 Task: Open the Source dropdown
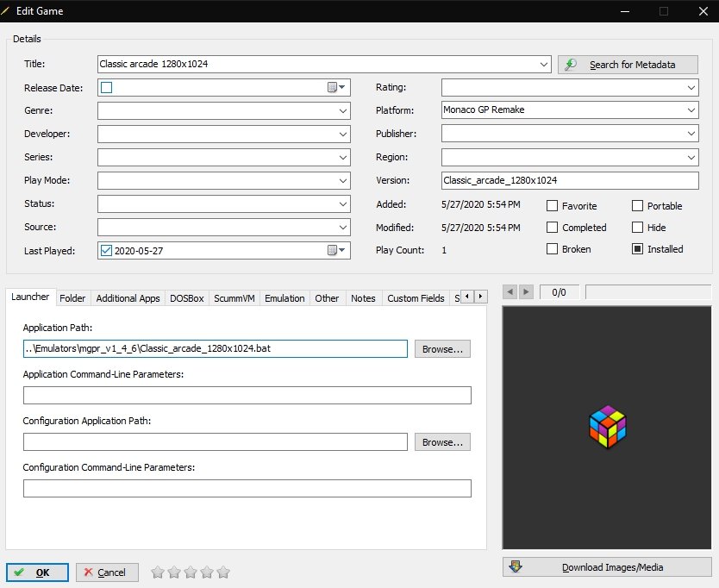point(342,227)
